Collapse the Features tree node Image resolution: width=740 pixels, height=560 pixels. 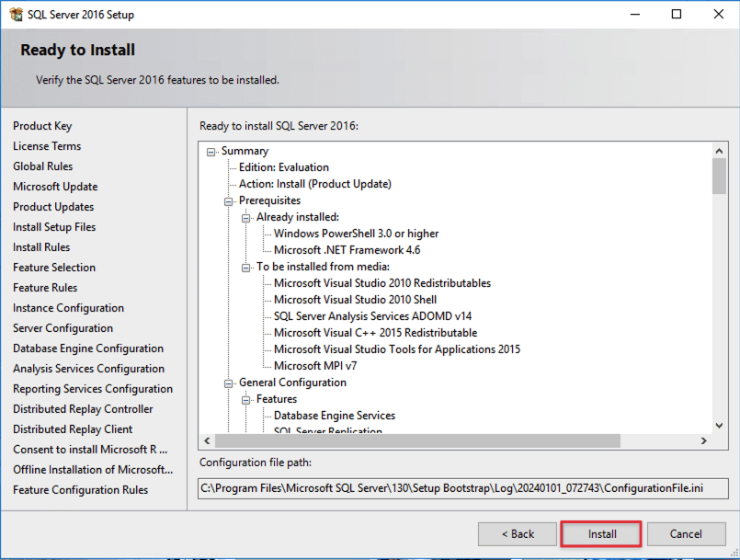[246, 400]
